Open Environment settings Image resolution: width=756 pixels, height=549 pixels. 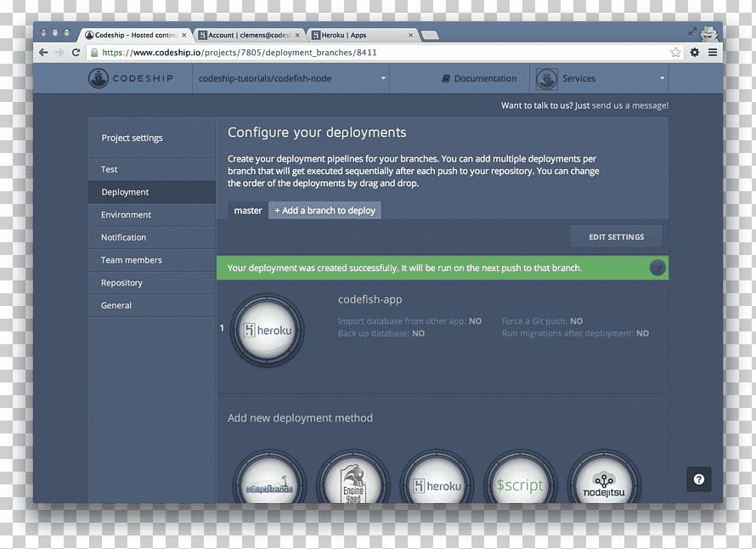[x=151, y=215]
